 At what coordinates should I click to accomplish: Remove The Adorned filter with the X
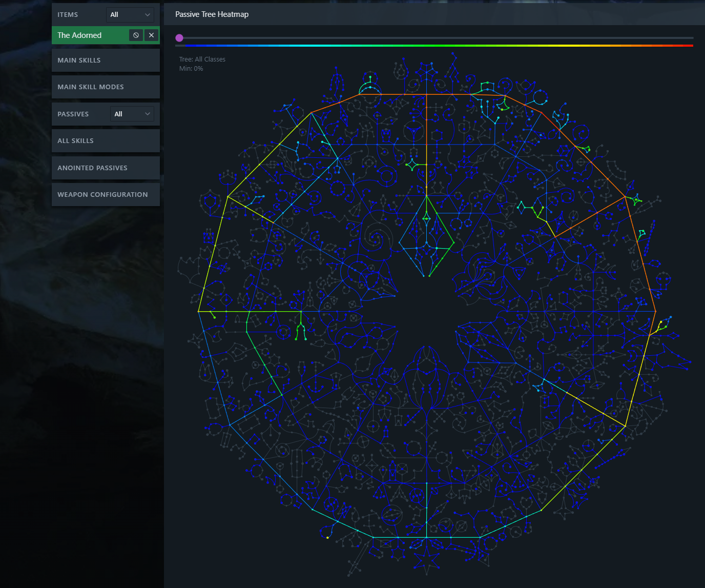click(x=151, y=35)
